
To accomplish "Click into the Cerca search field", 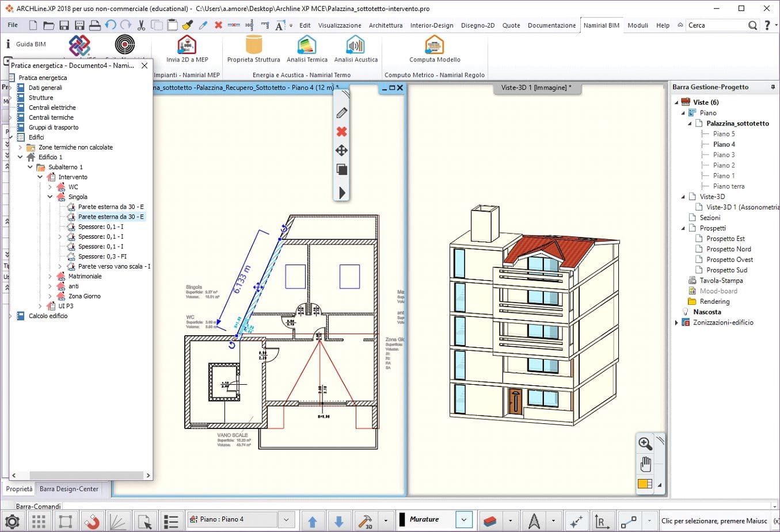I will [716, 25].
